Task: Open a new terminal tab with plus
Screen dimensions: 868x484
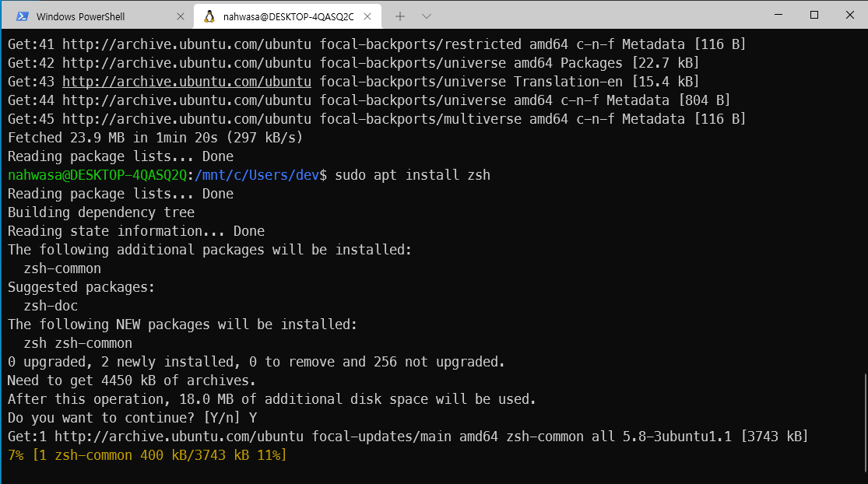Action: [x=399, y=16]
